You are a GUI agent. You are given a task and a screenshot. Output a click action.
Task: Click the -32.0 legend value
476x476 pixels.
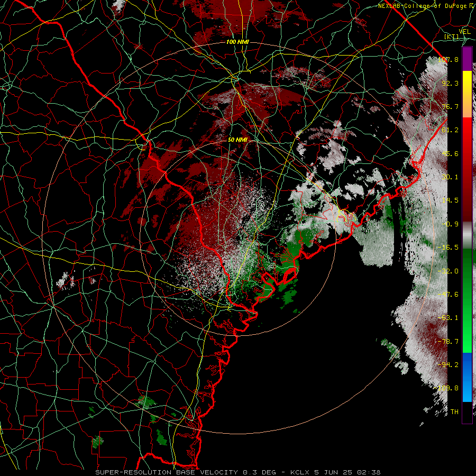click(448, 271)
